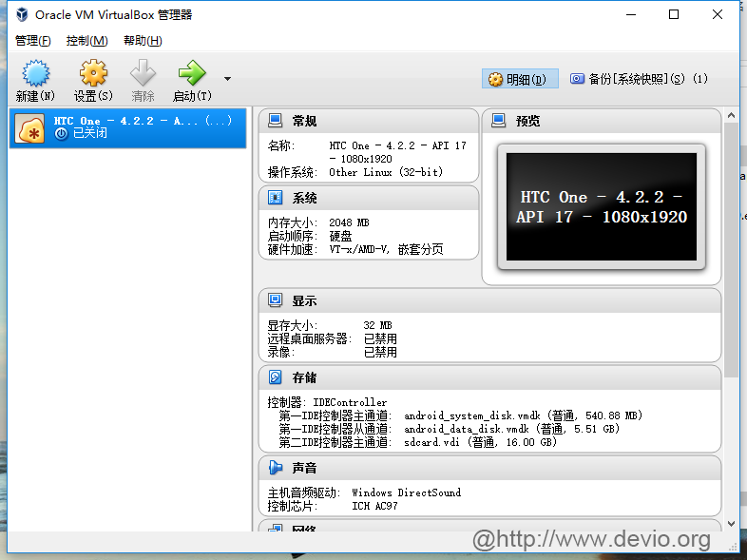
Task: Open the dropdown arrow next to Start button
Action: (x=228, y=79)
